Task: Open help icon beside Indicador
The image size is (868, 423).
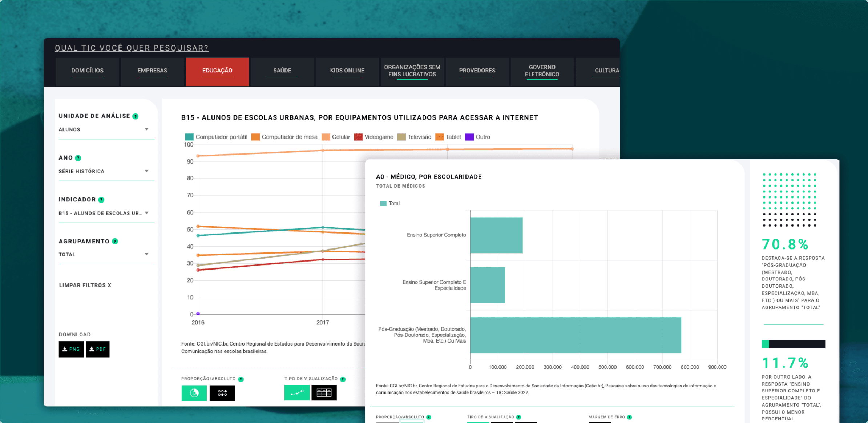Action: click(101, 200)
